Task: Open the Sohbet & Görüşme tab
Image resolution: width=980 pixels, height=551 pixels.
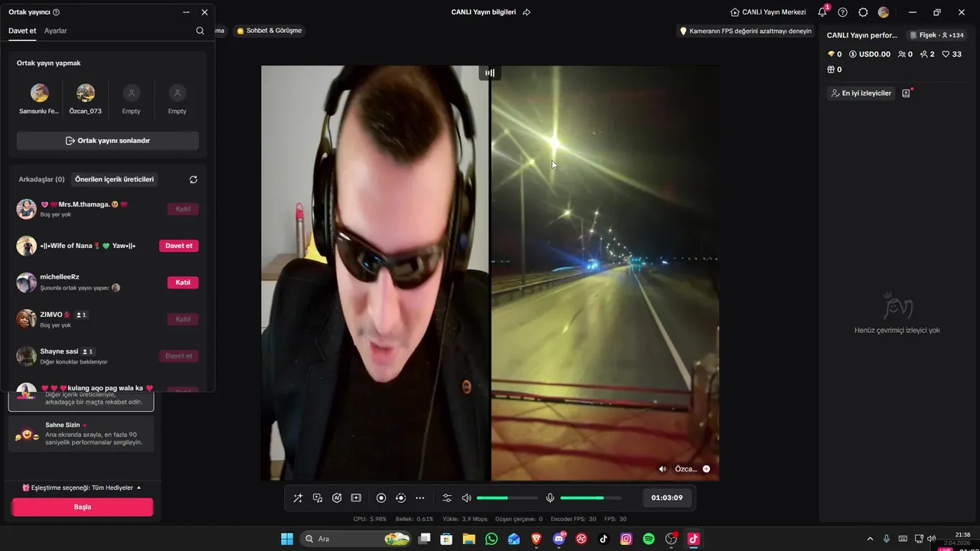Action: click(x=269, y=31)
